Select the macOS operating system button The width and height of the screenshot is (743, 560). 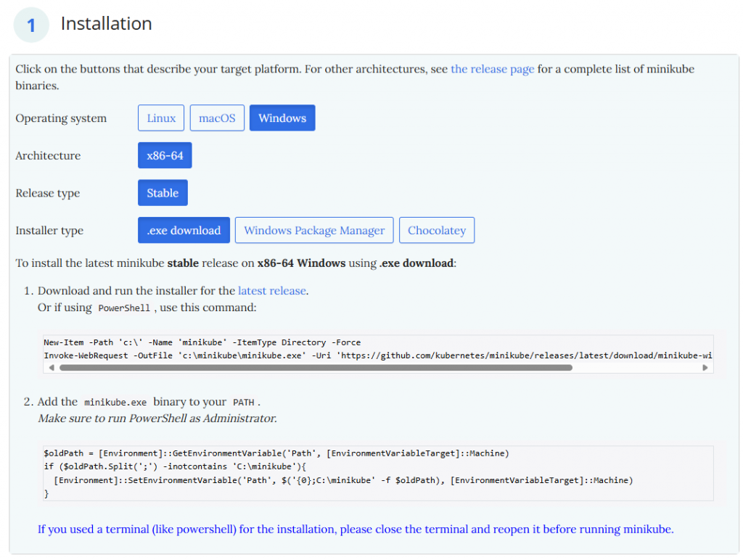tap(216, 118)
